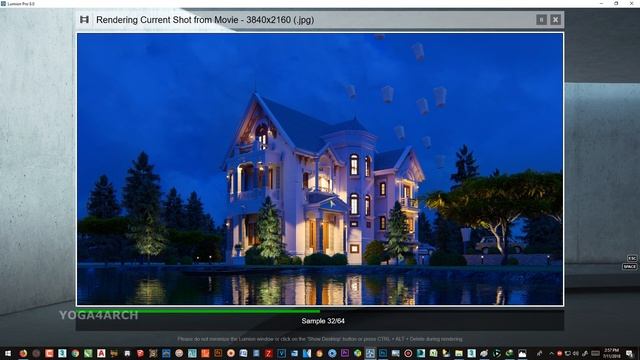640x360 pixels.
Task: Open the red circle recorder taskbar icon
Action: (x=408, y=353)
